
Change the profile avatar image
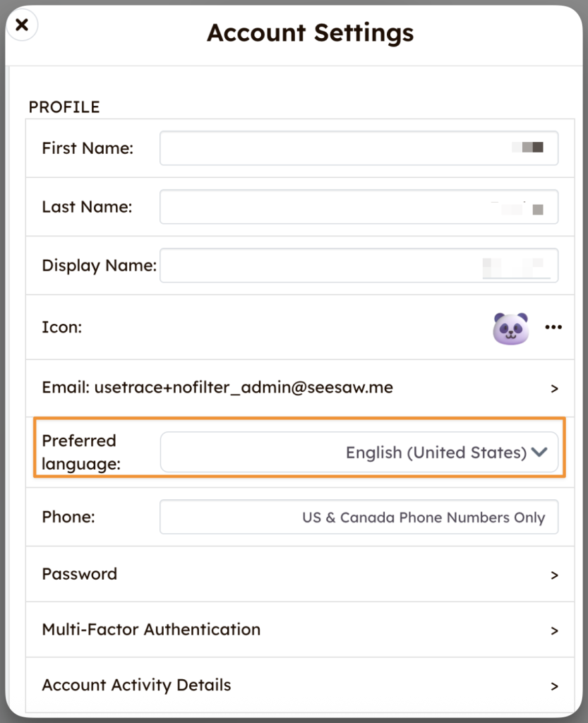click(510, 327)
